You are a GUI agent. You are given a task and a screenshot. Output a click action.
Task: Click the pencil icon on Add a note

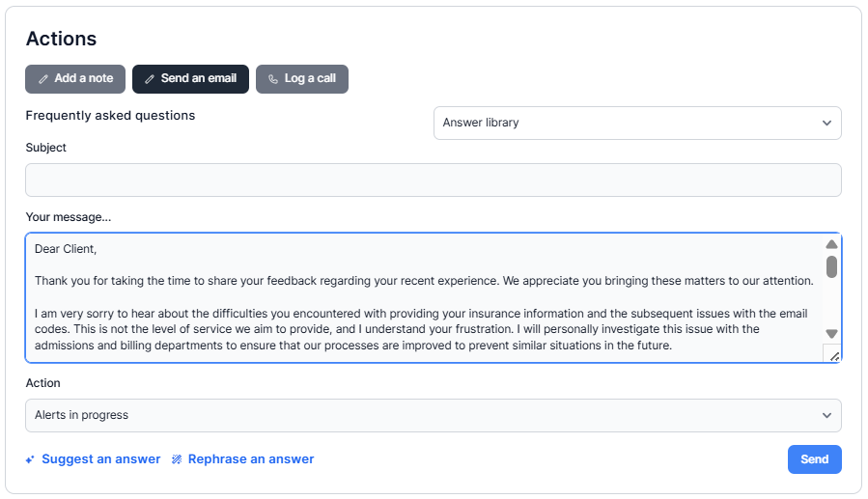43,79
